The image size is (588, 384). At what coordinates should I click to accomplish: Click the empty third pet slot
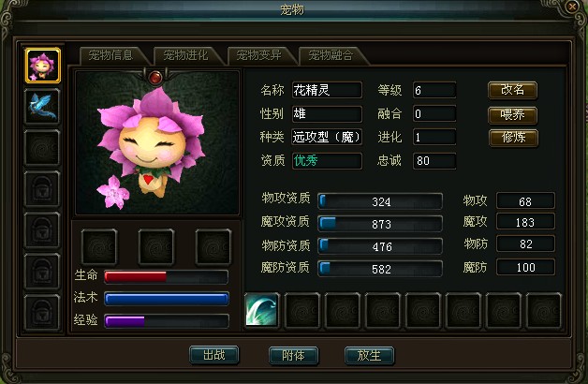(x=42, y=148)
